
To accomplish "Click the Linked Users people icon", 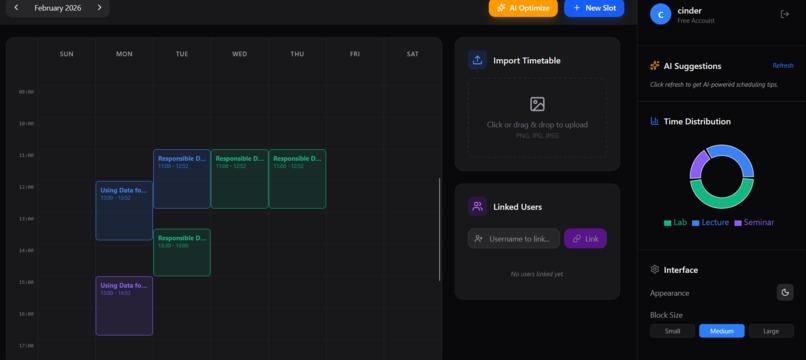I will (477, 207).
